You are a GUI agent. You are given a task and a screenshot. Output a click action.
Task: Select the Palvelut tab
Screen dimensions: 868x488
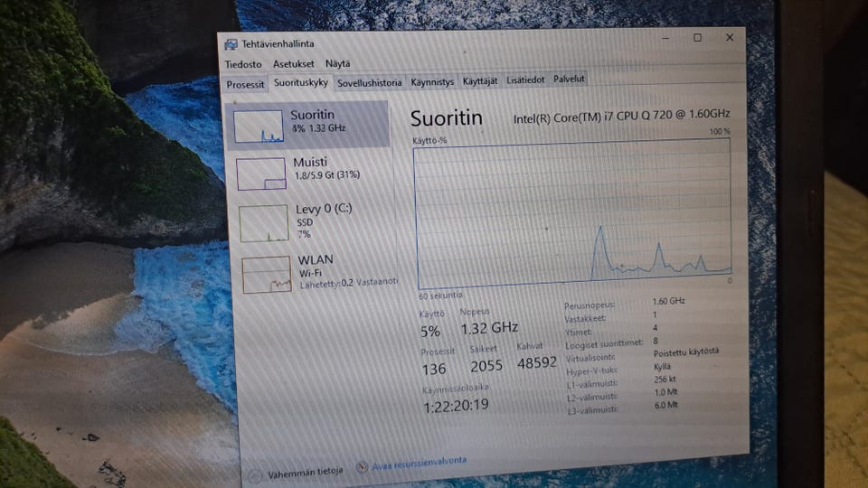[x=569, y=80]
